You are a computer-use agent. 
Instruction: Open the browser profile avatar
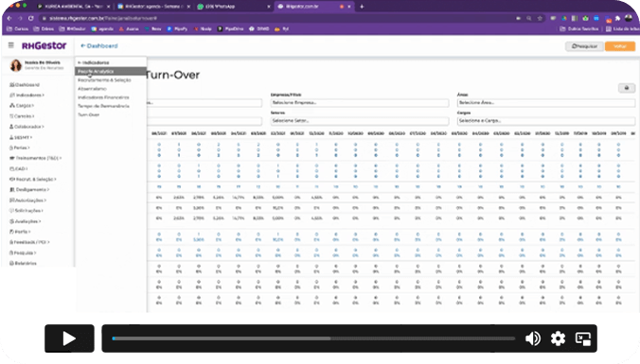[x=629, y=18]
